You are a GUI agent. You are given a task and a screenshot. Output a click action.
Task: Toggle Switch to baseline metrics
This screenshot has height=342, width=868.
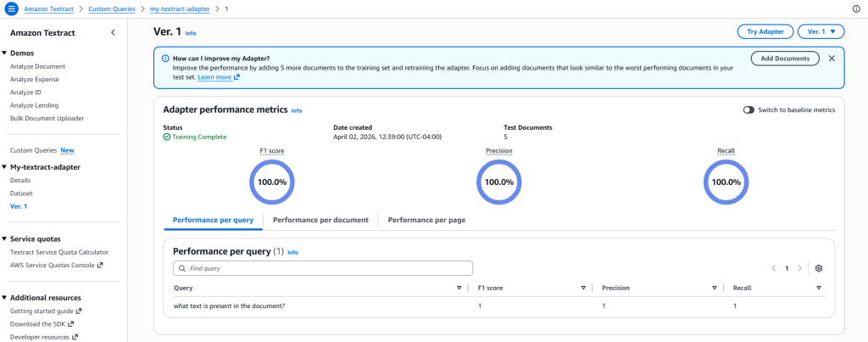(x=749, y=110)
